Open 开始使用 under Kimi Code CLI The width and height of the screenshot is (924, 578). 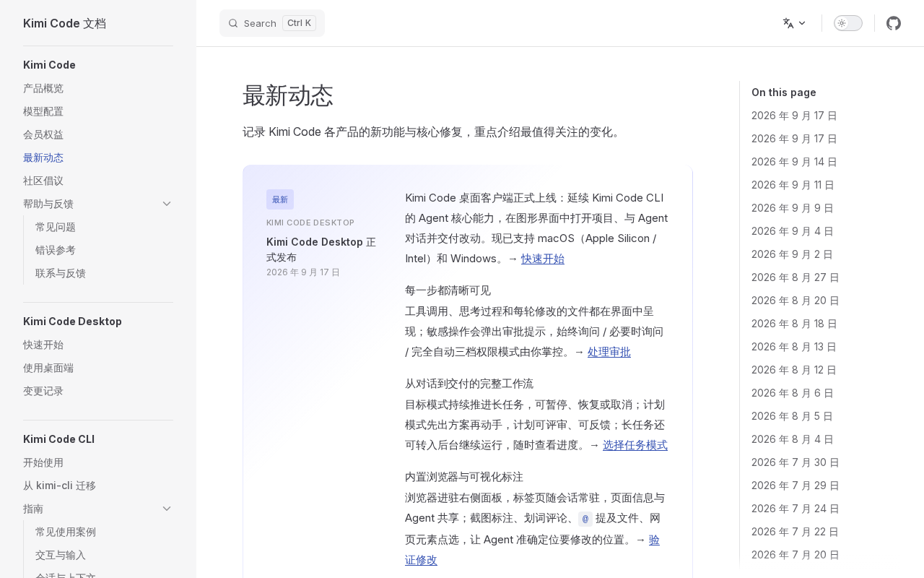point(43,462)
